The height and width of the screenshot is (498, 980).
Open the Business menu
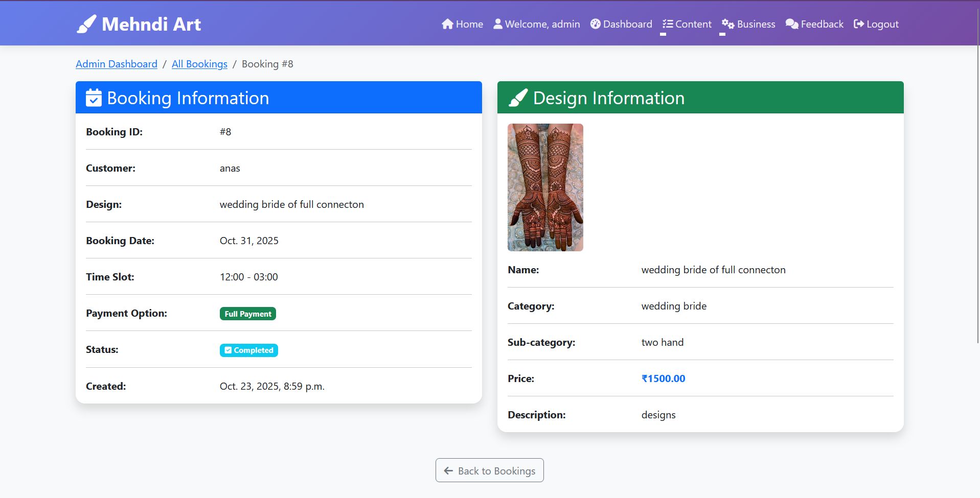click(748, 23)
